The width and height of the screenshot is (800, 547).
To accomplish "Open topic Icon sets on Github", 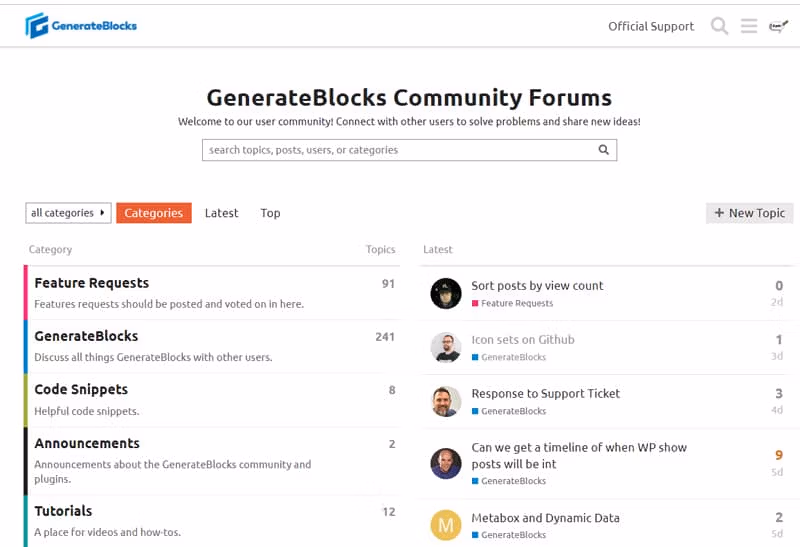I will (x=522, y=340).
